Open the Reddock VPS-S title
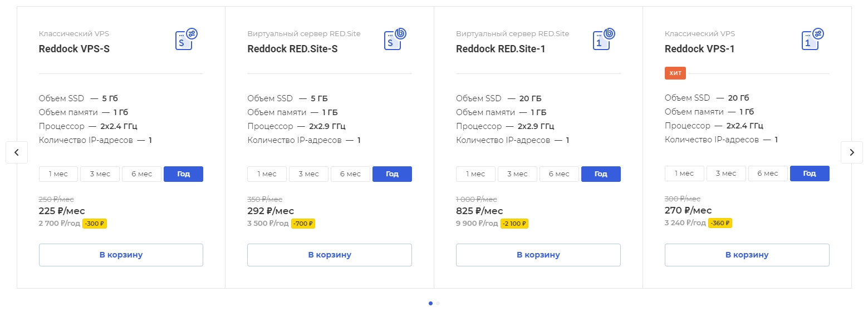 pyautogui.click(x=74, y=49)
